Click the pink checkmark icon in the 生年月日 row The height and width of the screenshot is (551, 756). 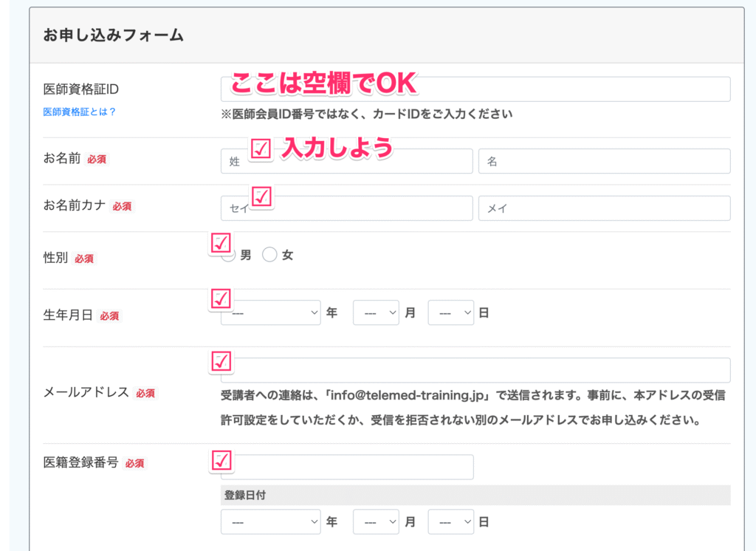click(221, 298)
